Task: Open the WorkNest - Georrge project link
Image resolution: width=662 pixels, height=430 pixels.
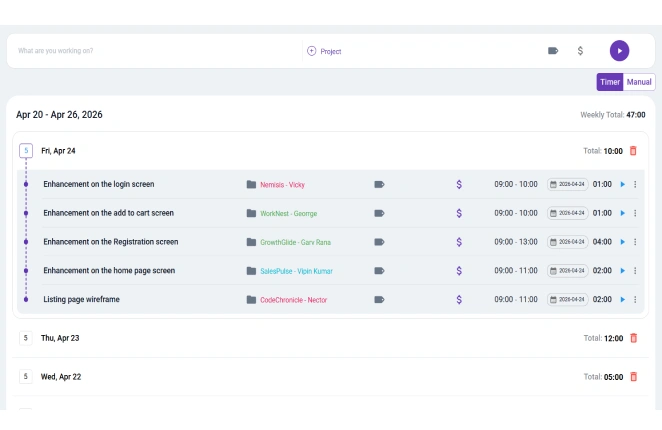Action: tap(288, 213)
